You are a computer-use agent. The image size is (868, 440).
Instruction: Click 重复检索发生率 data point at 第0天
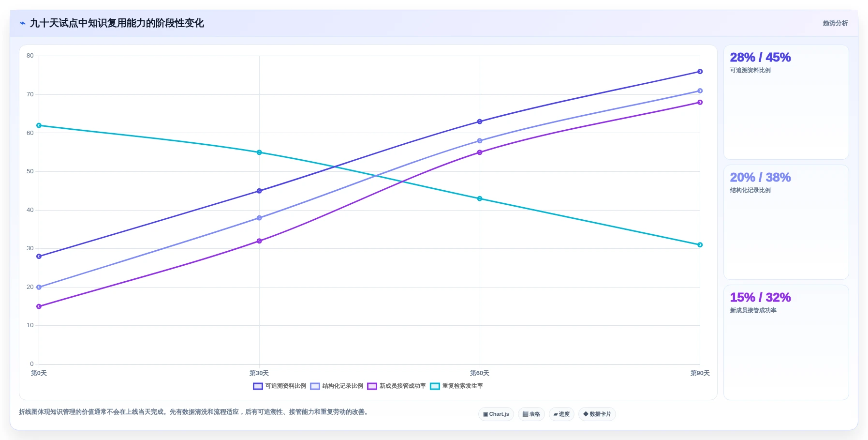pos(39,125)
